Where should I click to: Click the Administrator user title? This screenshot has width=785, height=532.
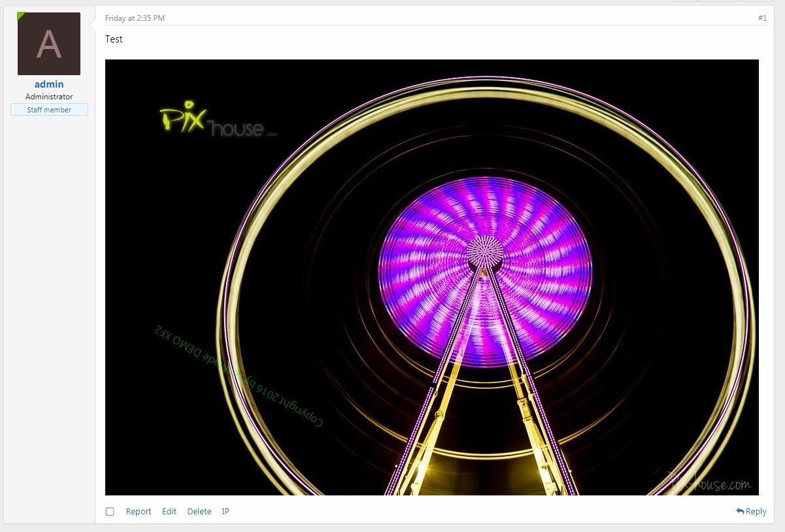point(49,97)
